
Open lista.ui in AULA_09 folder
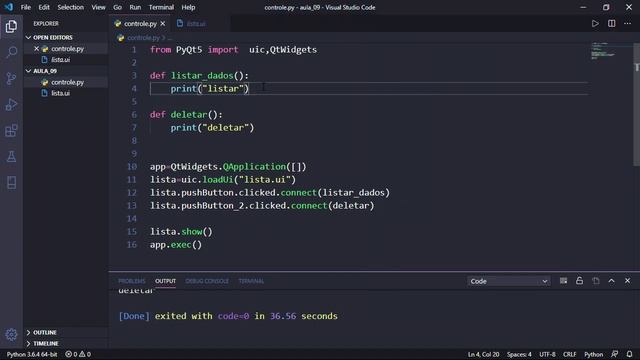[x=65, y=93]
